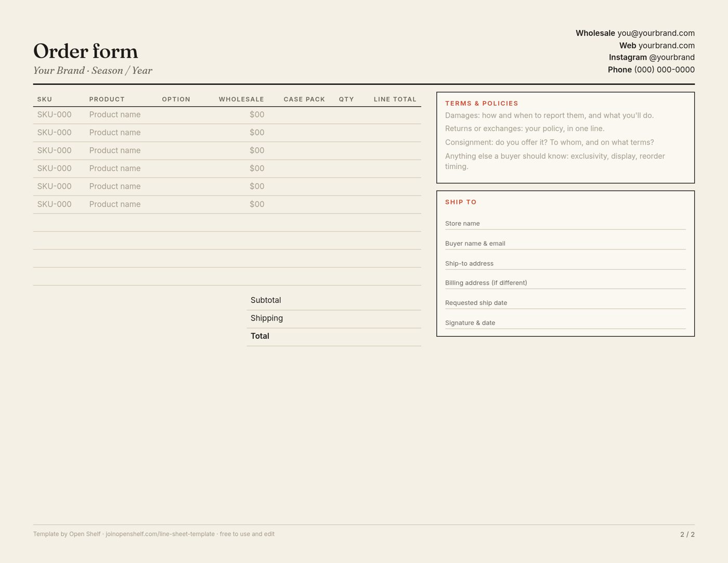The width and height of the screenshot is (728, 563).
Task: Click the "Anything else a buyer should know" paragraph
Action: [555, 161]
